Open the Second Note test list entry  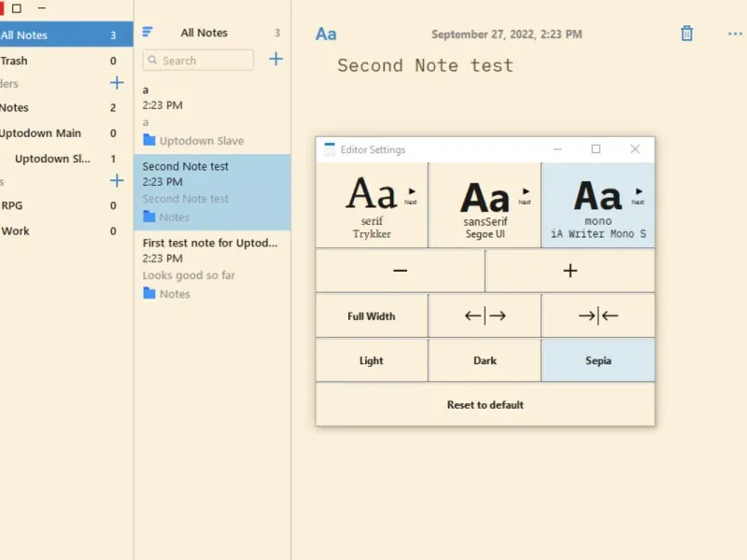click(x=213, y=192)
